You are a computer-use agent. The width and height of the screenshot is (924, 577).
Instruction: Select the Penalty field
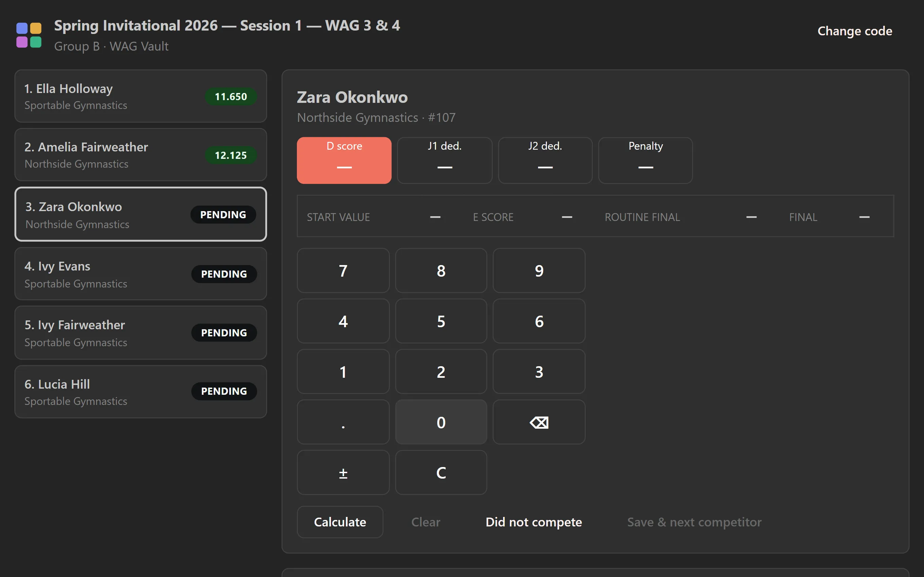click(645, 160)
